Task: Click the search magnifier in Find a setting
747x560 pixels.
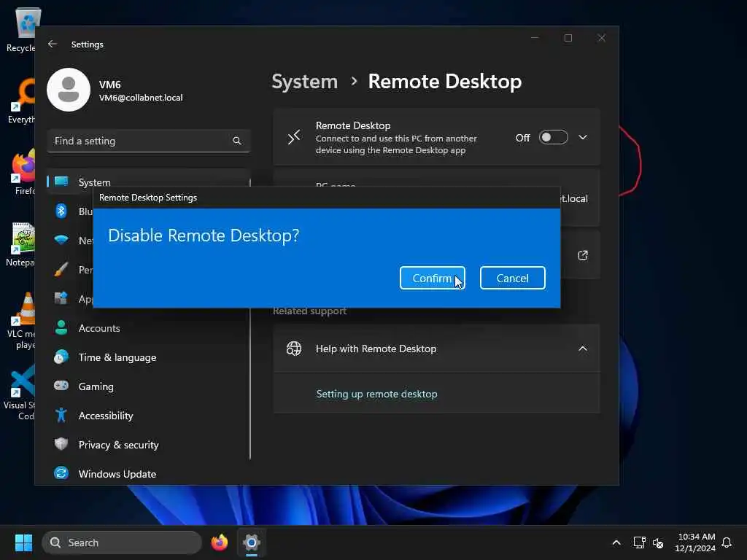Action: tap(237, 141)
